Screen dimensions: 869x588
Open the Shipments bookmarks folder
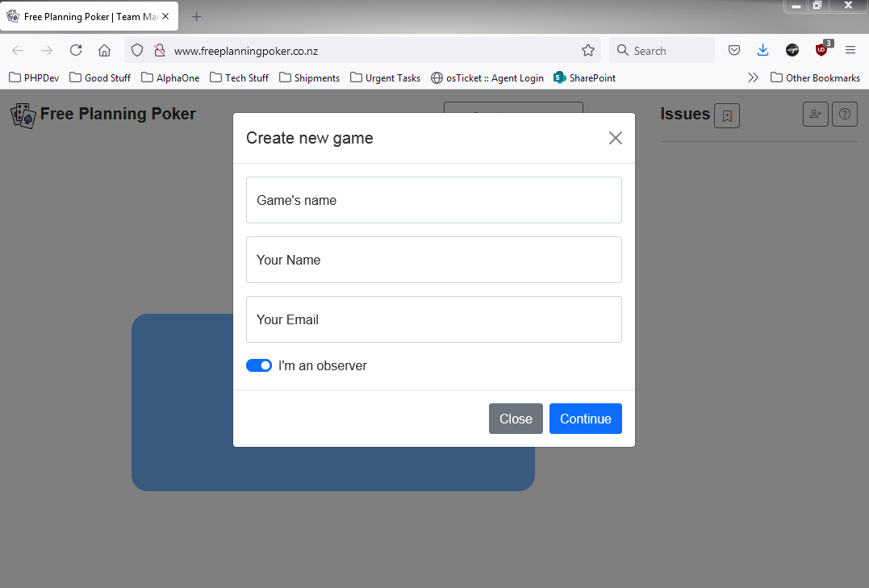coord(309,78)
